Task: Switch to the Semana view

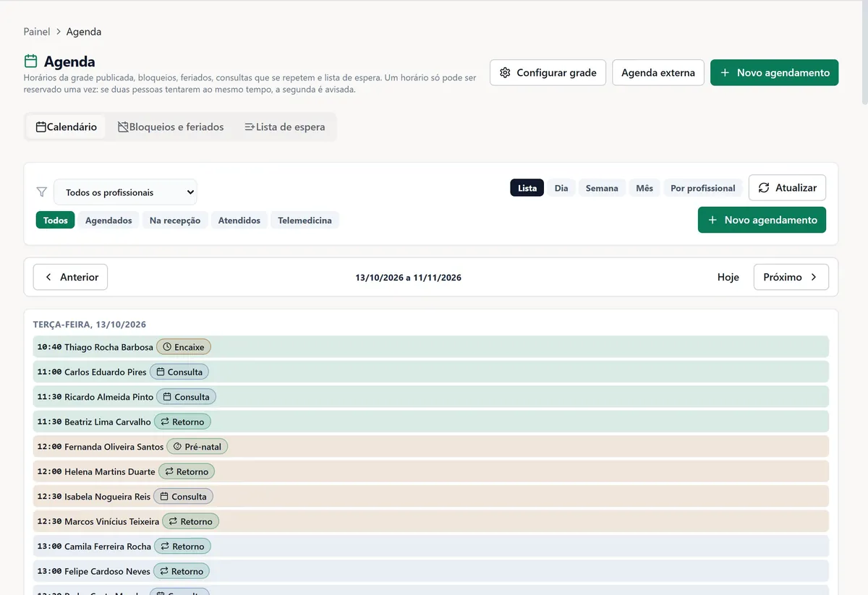Action: click(602, 188)
